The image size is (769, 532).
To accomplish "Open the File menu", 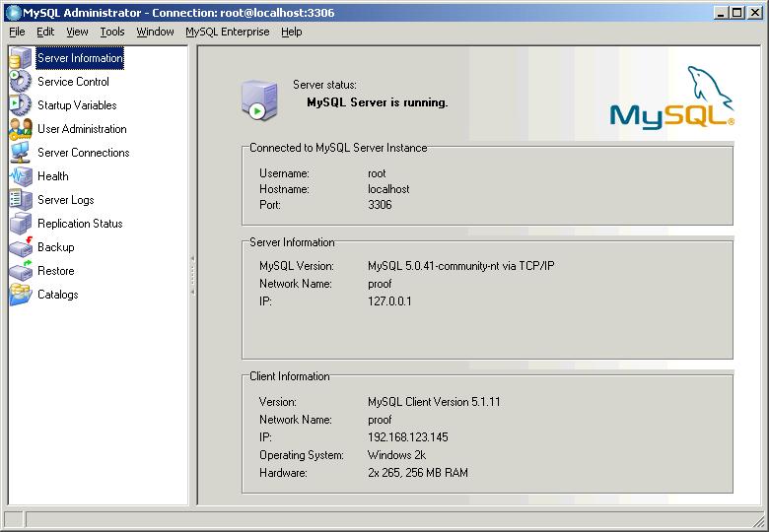I will pos(17,32).
